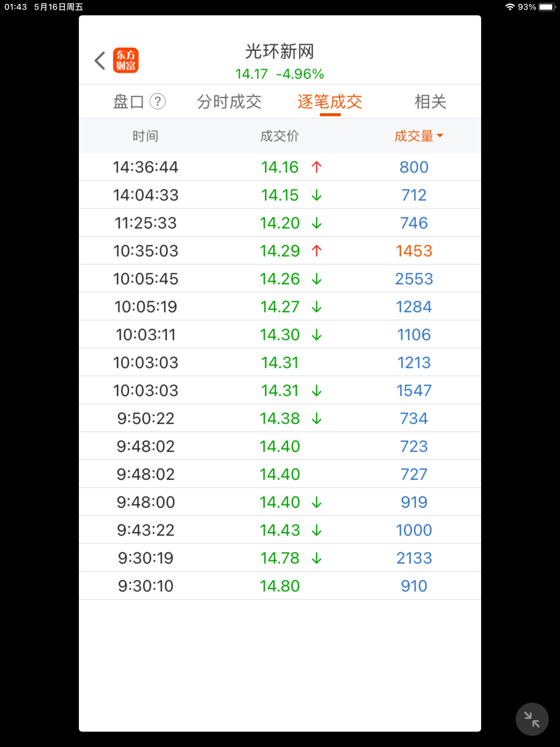Image resolution: width=560 pixels, height=747 pixels.
Task: Tap the status bar clock 01:43
Action: tap(16, 7)
